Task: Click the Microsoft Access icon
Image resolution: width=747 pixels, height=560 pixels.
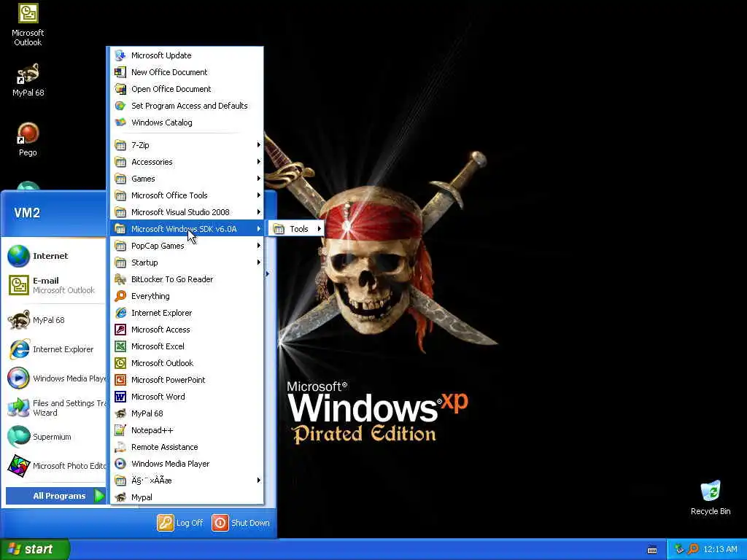Action: [120, 330]
